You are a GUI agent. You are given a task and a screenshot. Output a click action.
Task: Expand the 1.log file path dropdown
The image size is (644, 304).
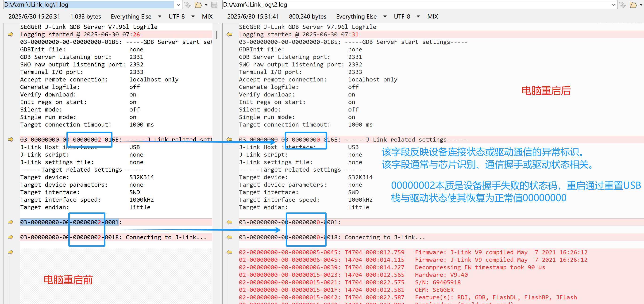[178, 5]
